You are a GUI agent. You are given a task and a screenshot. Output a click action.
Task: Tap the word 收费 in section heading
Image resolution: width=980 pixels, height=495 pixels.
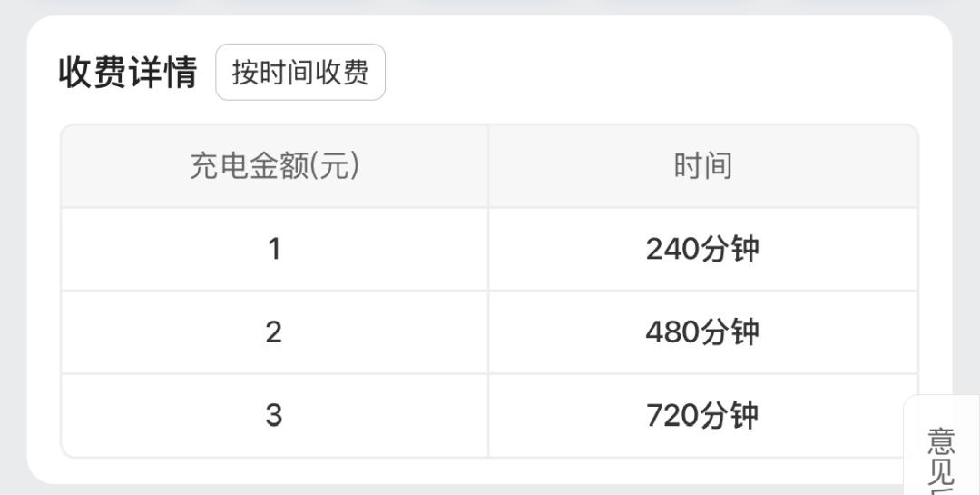tap(93, 73)
